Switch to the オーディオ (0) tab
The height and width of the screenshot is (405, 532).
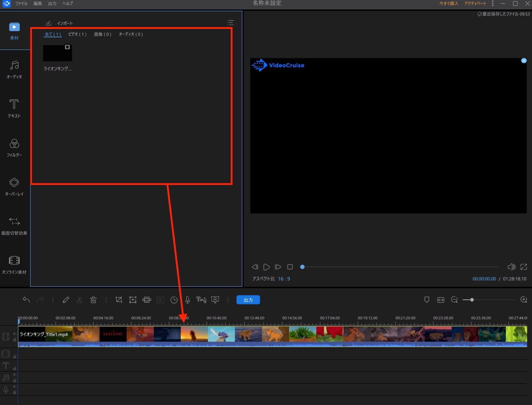pos(131,34)
